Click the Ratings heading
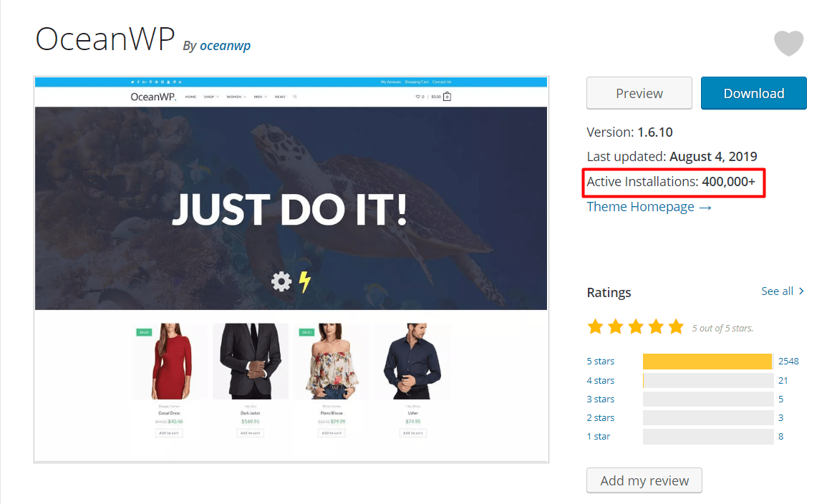832x504 pixels. click(x=609, y=292)
